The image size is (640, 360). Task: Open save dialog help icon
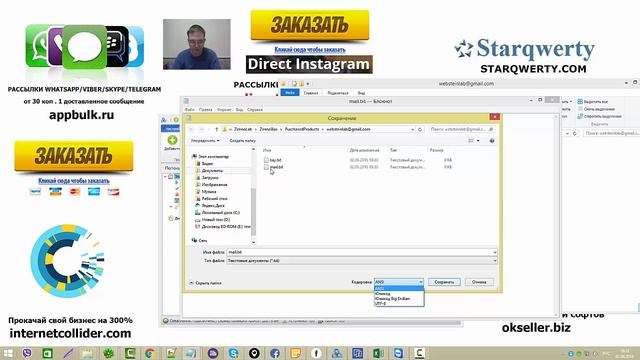click(492, 141)
